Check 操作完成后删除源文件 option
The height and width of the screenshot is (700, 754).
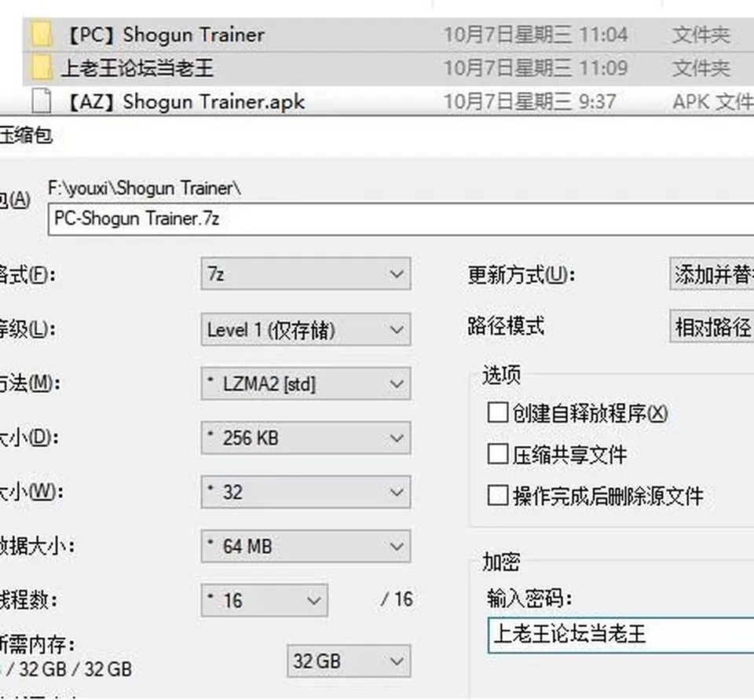(497, 495)
